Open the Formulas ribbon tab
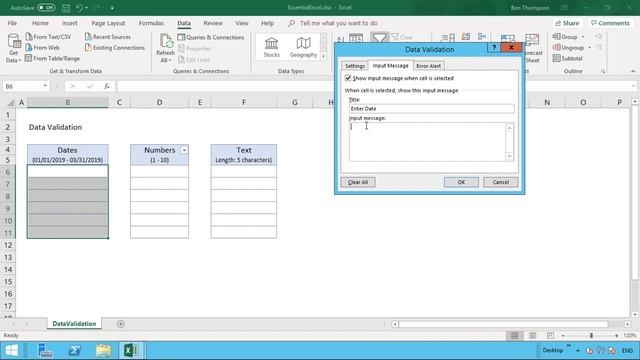The height and width of the screenshot is (360, 640). [151, 23]
